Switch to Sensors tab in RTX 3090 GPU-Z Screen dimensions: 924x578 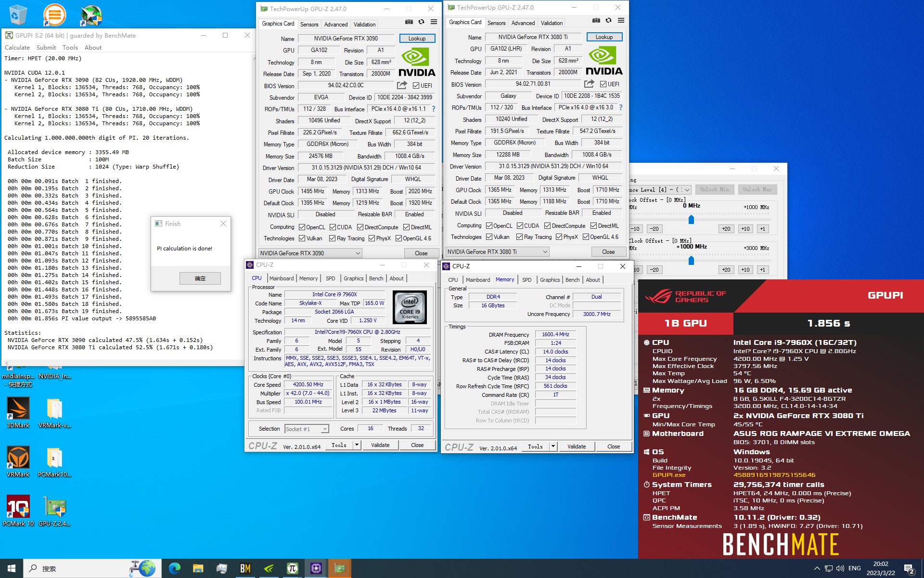pos(309,25)
